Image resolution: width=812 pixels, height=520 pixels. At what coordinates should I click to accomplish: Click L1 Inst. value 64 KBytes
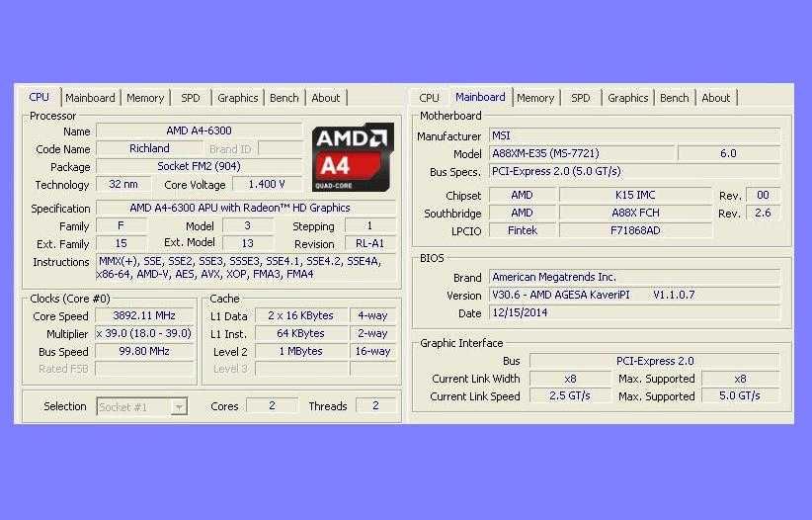click(x=301, y=333)
